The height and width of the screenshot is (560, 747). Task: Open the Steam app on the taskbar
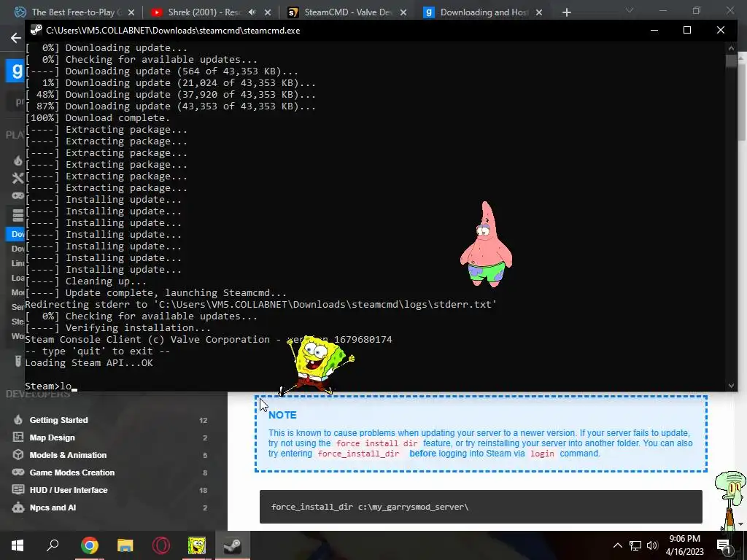tap(233, 545)
